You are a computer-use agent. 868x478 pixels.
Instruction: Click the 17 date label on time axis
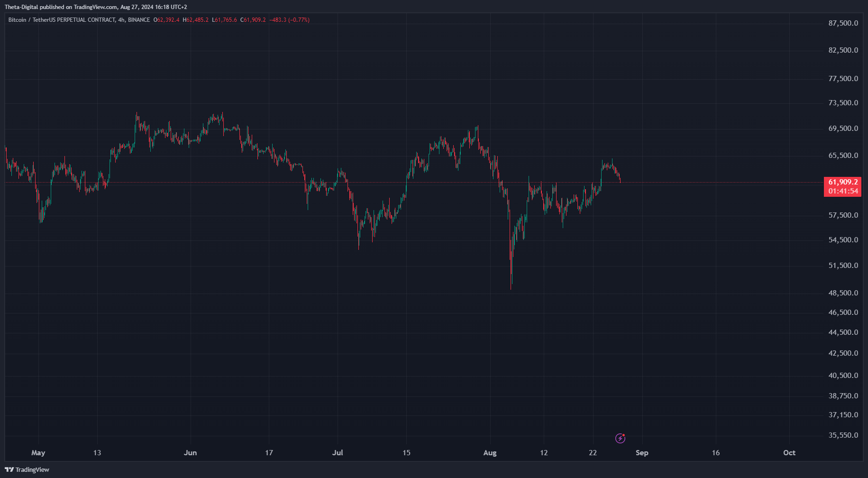(269, 453)
